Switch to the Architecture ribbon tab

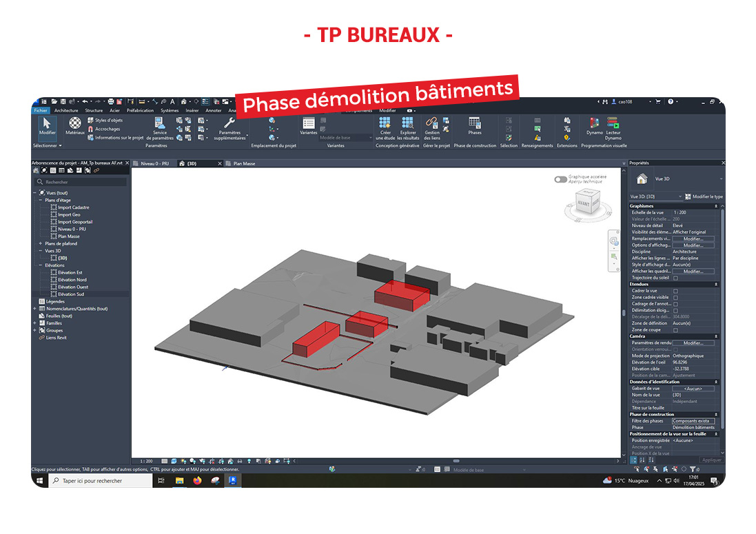[x=66, y=110]
